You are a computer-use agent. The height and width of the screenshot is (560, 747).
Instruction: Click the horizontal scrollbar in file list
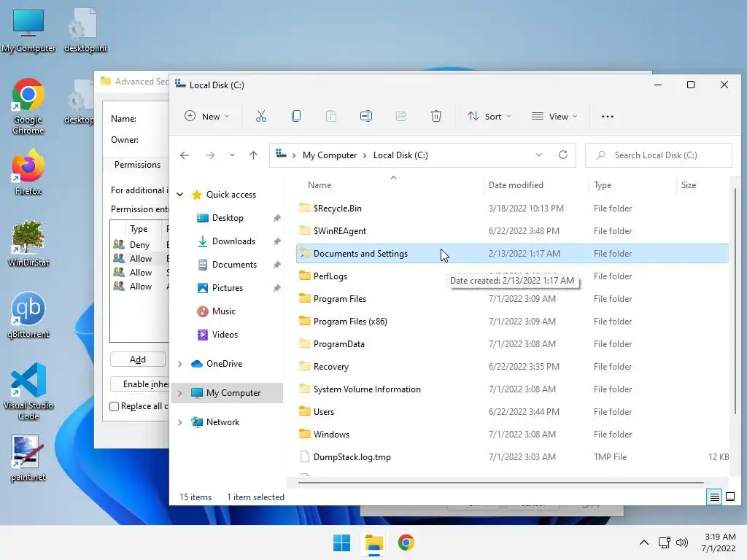coord(500,483)
